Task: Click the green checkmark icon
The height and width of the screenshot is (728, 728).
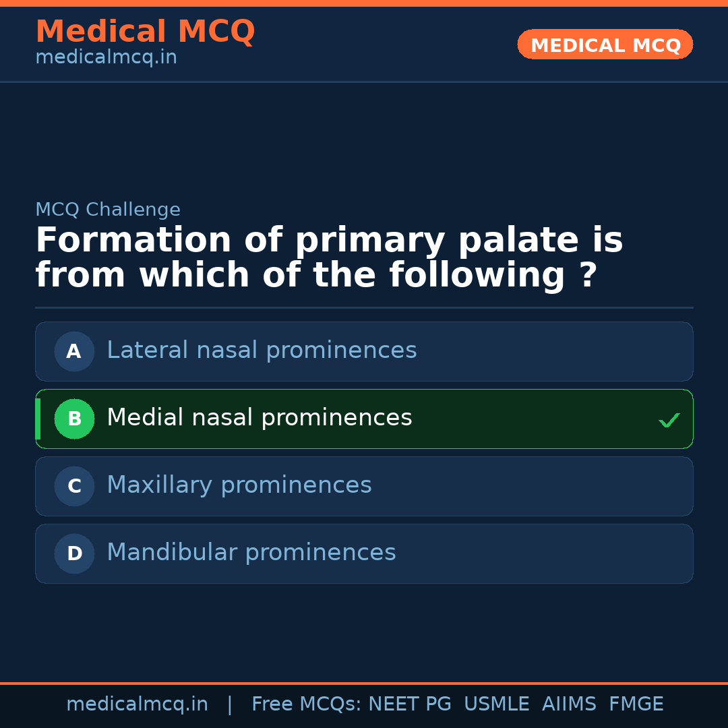Action: click(x=669, y=420)
